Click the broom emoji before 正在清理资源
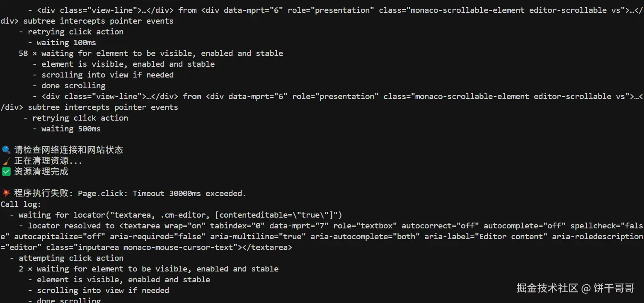644x303 pixels. pyautogui.click(x=6, y=161)
